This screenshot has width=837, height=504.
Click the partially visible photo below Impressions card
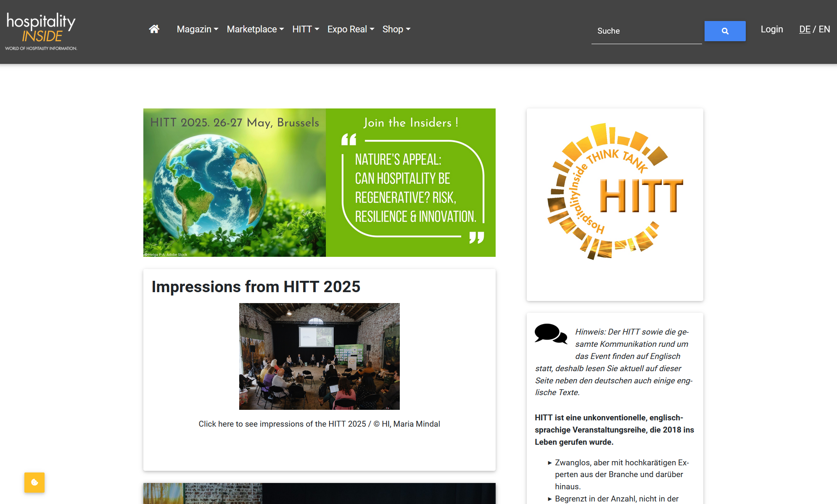319,493
